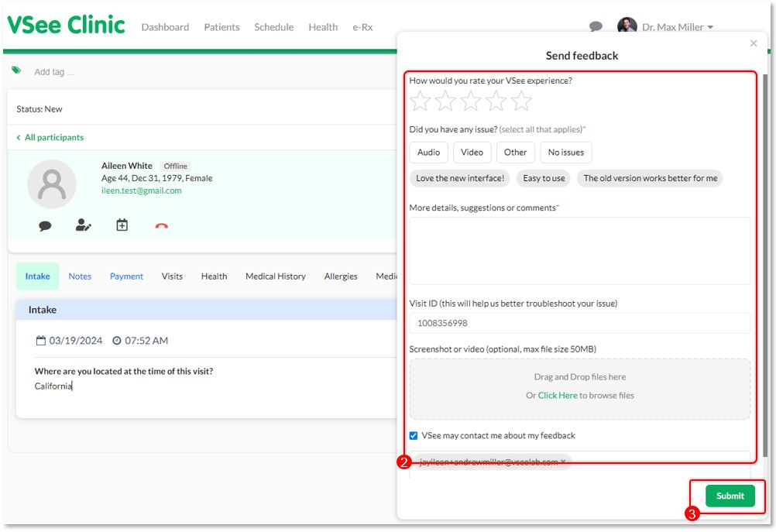
Task: Click the Add tag field
Action: click(54, 72)
